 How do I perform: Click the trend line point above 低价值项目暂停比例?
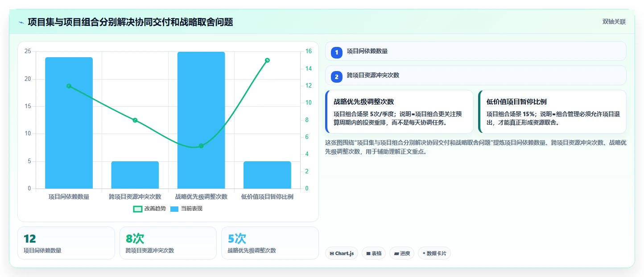tap(267, 60)
